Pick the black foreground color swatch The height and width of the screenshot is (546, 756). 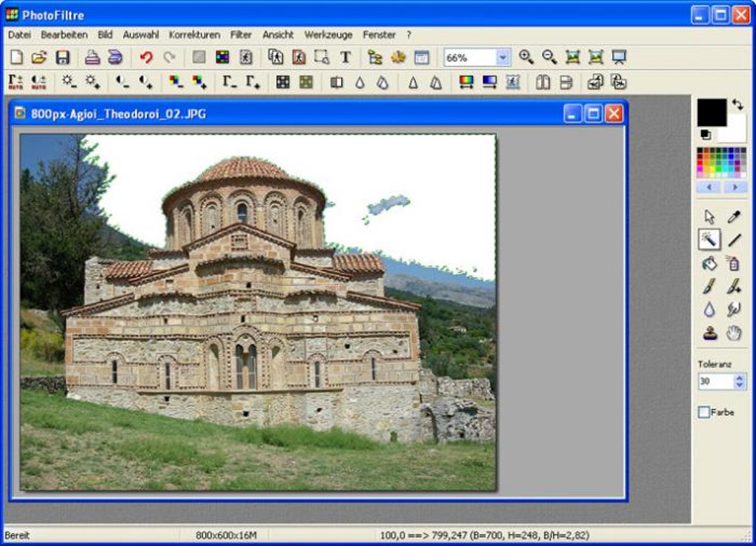click(x=712, y=113)
